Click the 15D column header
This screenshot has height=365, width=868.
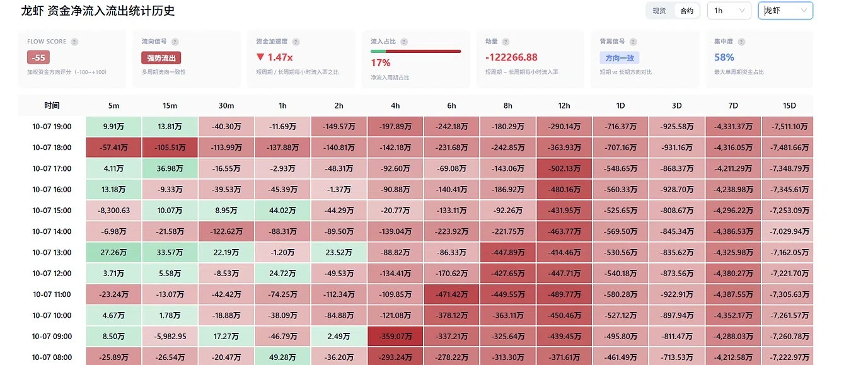[789, 105]
